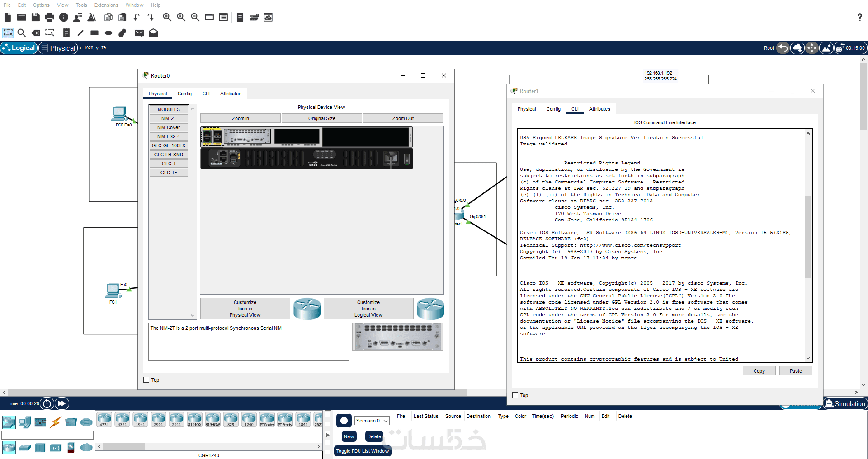The image size is (868, 459).
Task: Select Connections lightning bolt category
Action: (56, 422)
